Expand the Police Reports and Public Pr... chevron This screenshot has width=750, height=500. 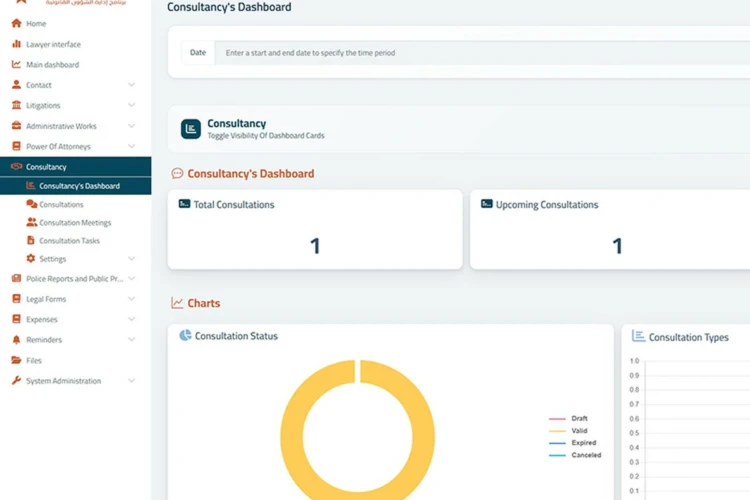(x=132, y=278)
